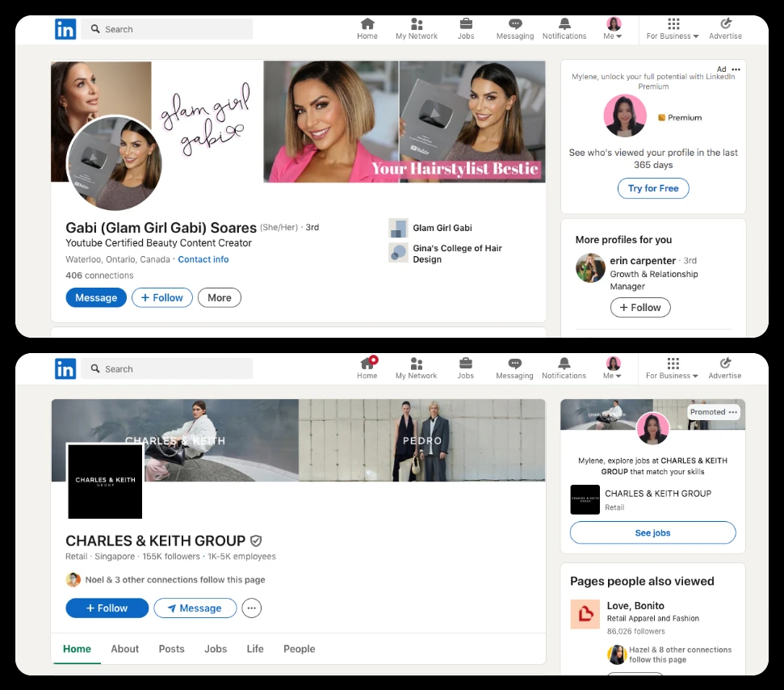
Task: Open More dropdown on Gabi's profile
Action: tap(220, 297)
